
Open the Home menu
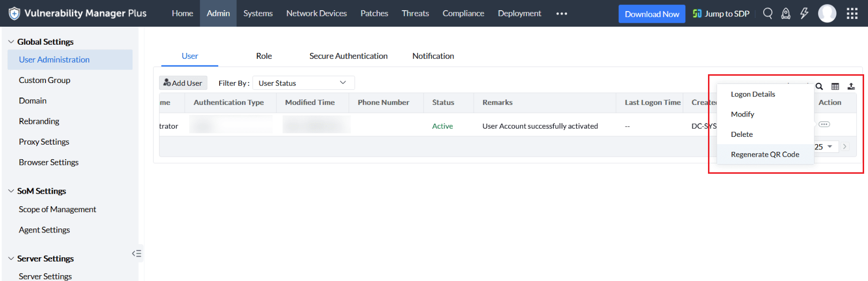pyautogui.click(x=182, y=14)
